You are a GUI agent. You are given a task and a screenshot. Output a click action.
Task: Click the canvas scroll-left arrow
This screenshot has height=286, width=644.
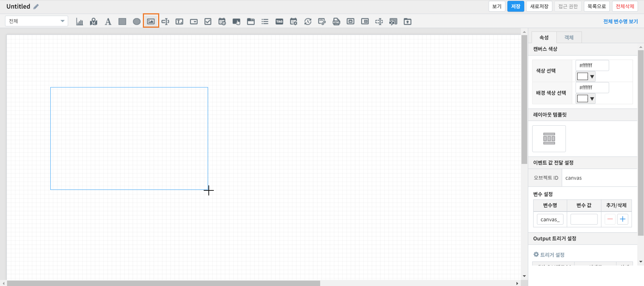(x=4, y=283)
